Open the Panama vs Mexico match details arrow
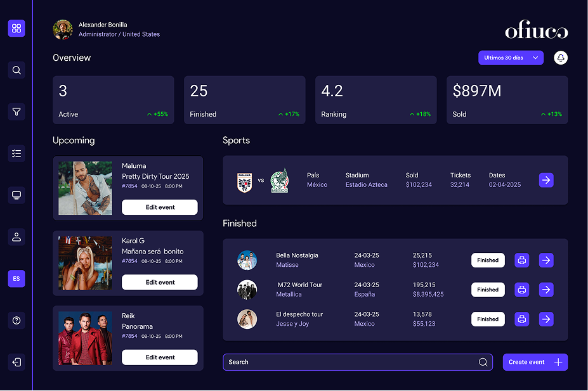588x391 pixels. pos(546,180)
